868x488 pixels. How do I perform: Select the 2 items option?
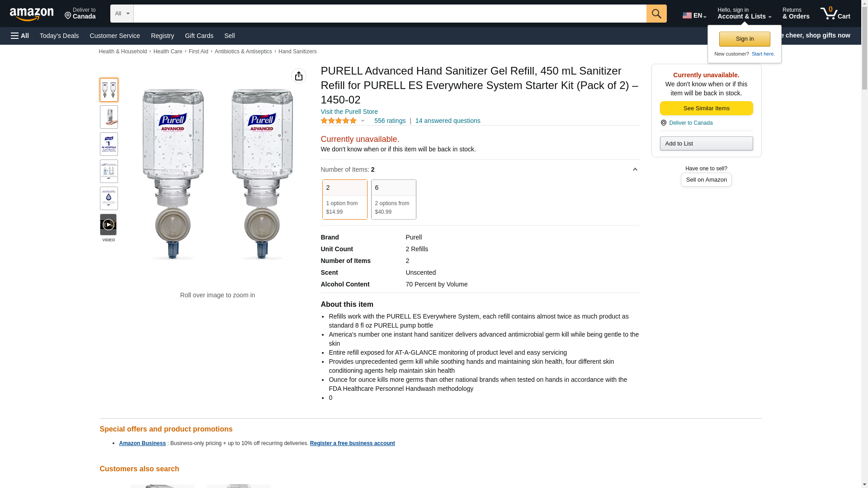point(344,199)
